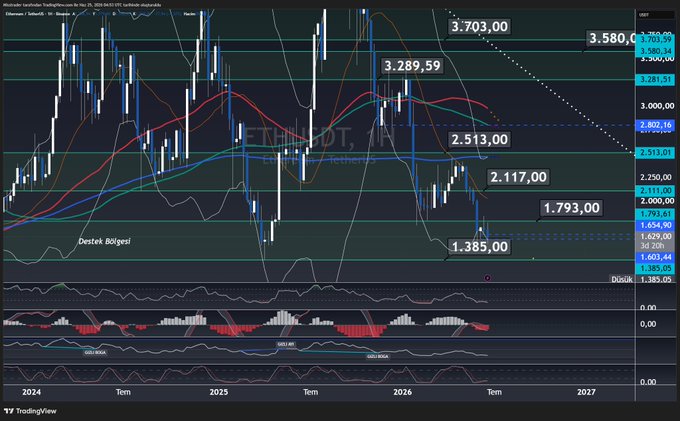
Task: Click the GİZLİ AYI divergence label
Action: [286, 344]
